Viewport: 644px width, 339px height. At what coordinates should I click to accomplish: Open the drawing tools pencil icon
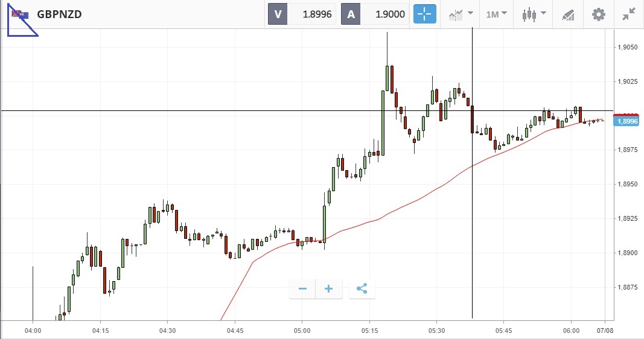(x=568, y=14)
